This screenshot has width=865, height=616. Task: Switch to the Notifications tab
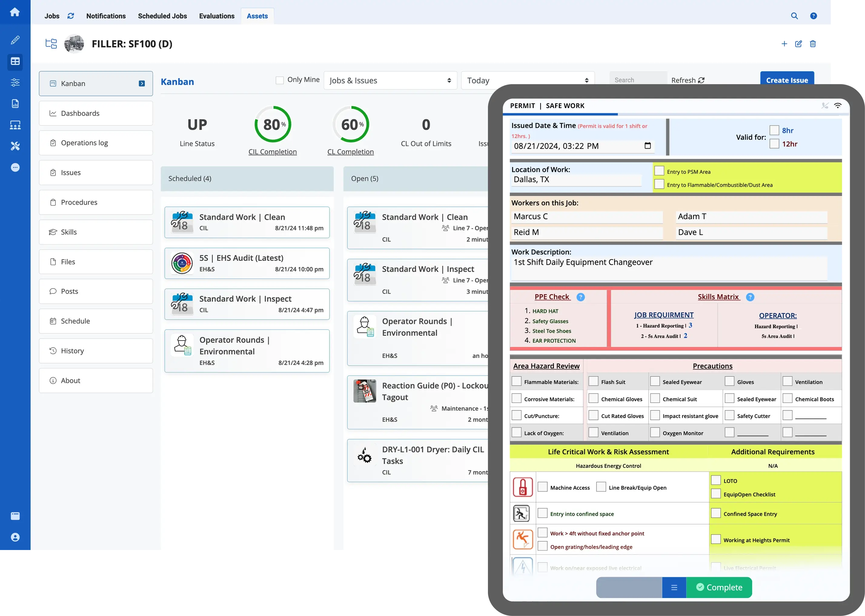(x=106, y=16)
